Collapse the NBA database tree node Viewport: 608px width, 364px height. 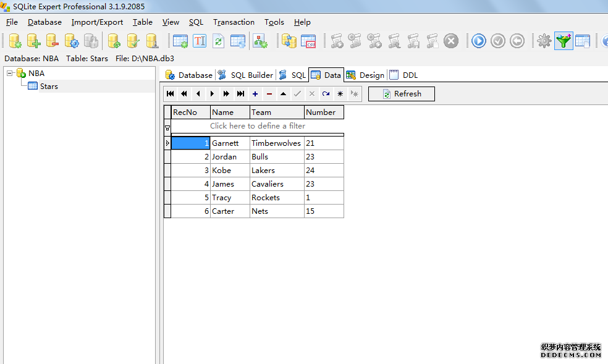tap(11, 74)
